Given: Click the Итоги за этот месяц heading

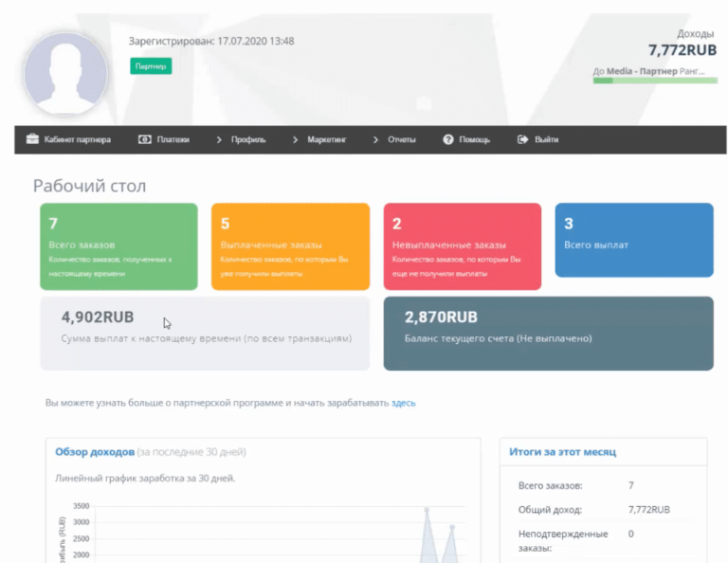Looking at the screenshot, I should 562,452.
